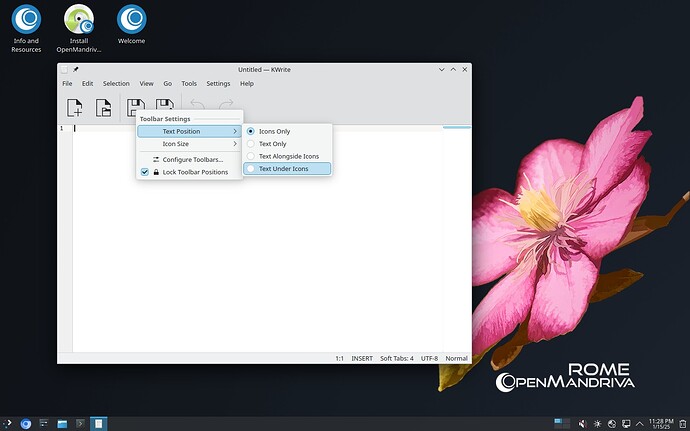This screenshot has width=690, height=431.
Task: Select the Icons Only radio option
Action: click(274, 131)
